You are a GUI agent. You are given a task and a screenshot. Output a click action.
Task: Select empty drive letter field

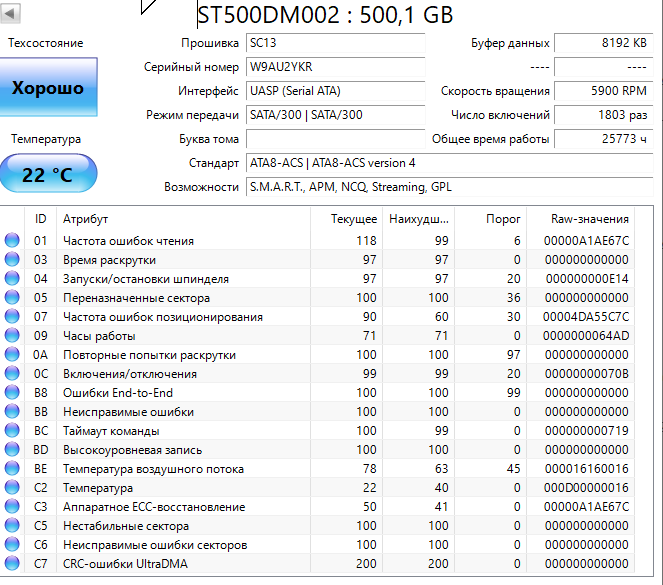pos(336,139)
